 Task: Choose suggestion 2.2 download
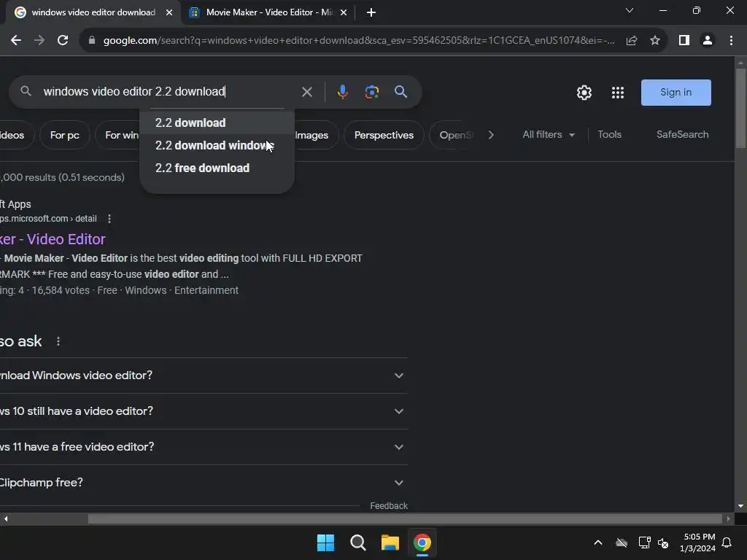(x=217, y=122)
